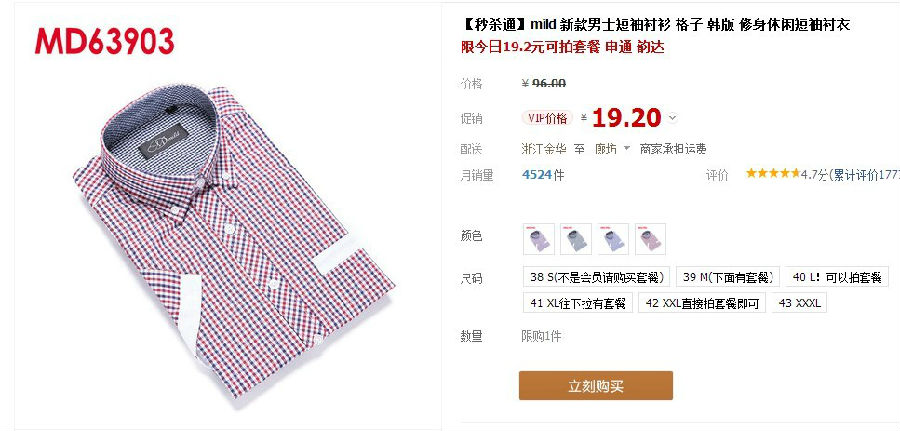The height and width of the screenshot is (431, 900).
Task: Click the 立刻购买 buy now button
Action: tap(596, 386)
